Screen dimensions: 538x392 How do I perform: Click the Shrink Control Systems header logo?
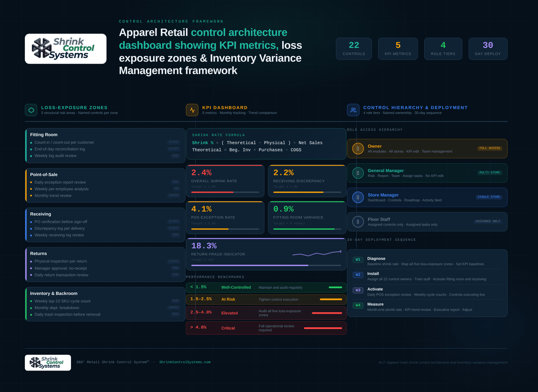[x=66, y=49]
